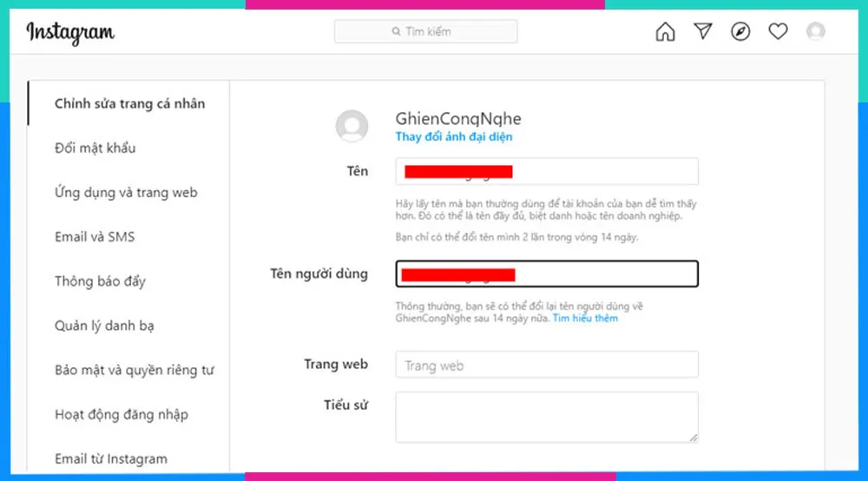Open the Activity heart icon
868x481 pixels.
(x=778, y=31)
